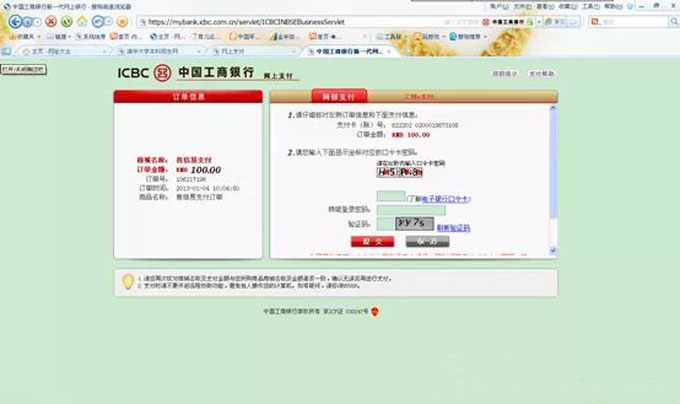Select the 工银e支付 payment tab
The image size is (680, 404).
click(x=419, y=97)
